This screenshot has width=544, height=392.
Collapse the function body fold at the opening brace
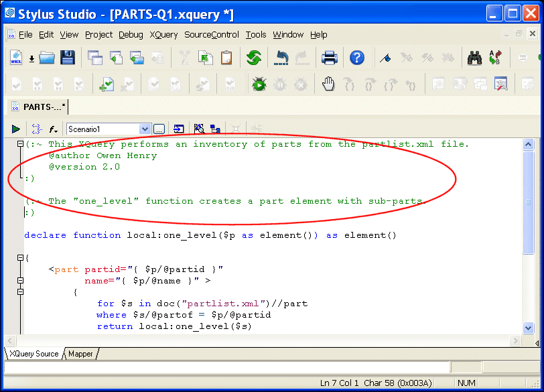pyautogui.click(x=20, y=258)
